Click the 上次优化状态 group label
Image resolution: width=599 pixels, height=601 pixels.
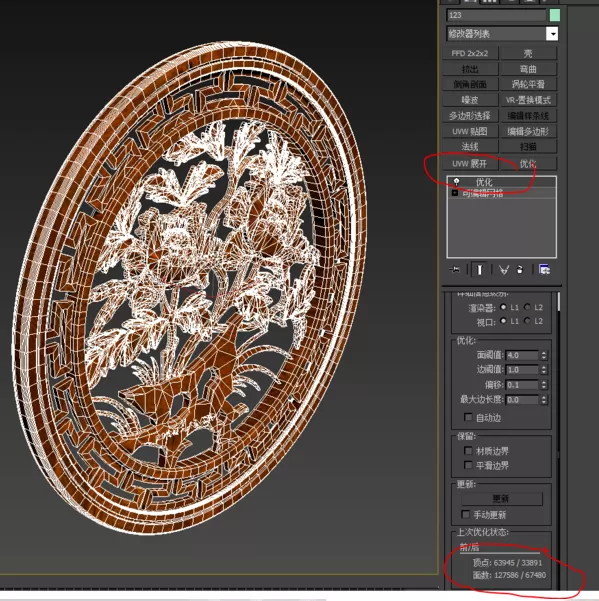coord(482,532)
